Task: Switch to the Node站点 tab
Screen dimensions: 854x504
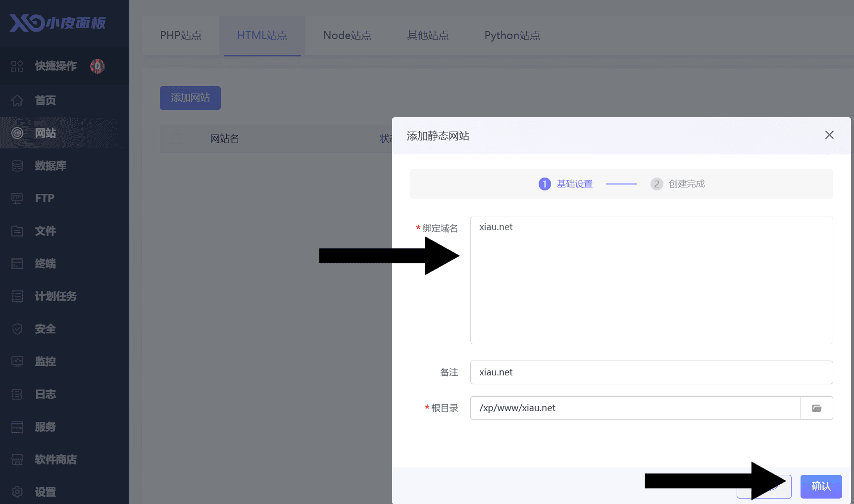Action: pos(347,36)
